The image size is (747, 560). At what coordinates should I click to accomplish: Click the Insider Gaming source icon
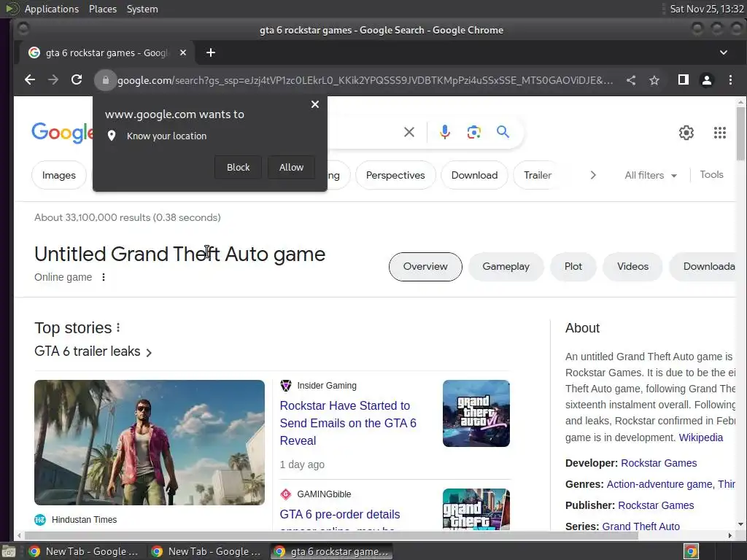tap(286, 386)
